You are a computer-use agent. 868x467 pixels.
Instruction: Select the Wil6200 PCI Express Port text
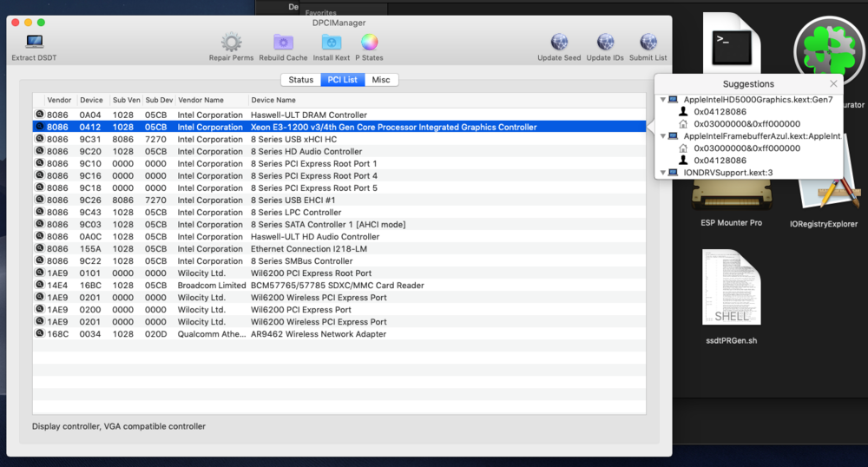(x=300, y=310)
